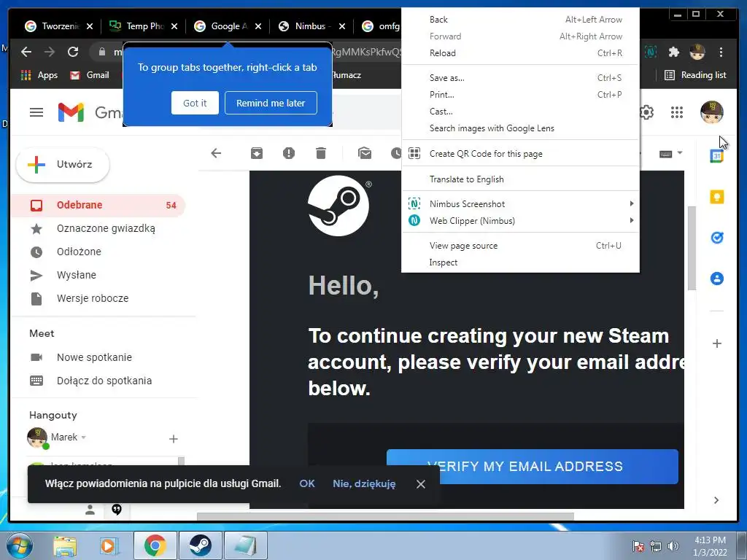This screenshot has height=560, width=747.
Task: Open Reading list in bookmarks bar
Action: point(695,75)
